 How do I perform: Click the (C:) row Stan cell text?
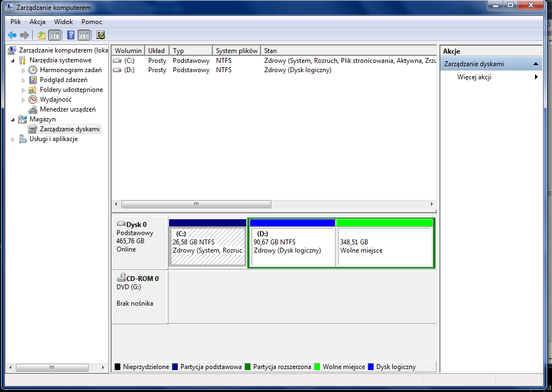[350, 61]
